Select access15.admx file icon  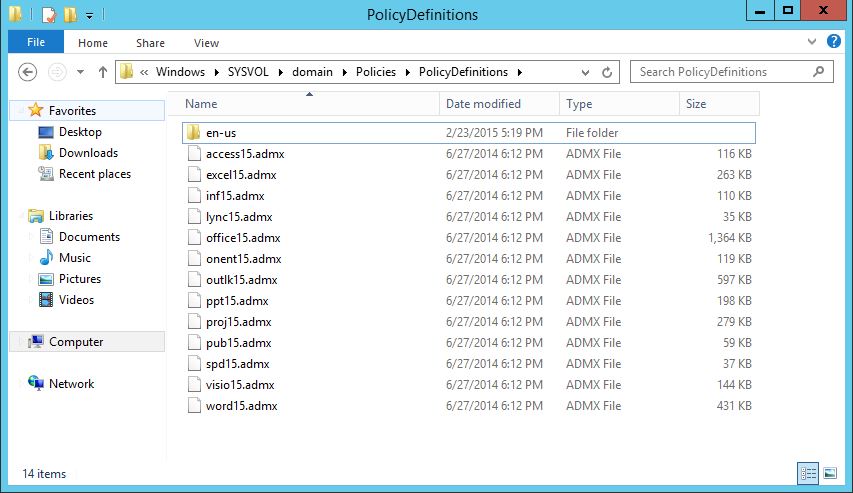click(194, 154)
